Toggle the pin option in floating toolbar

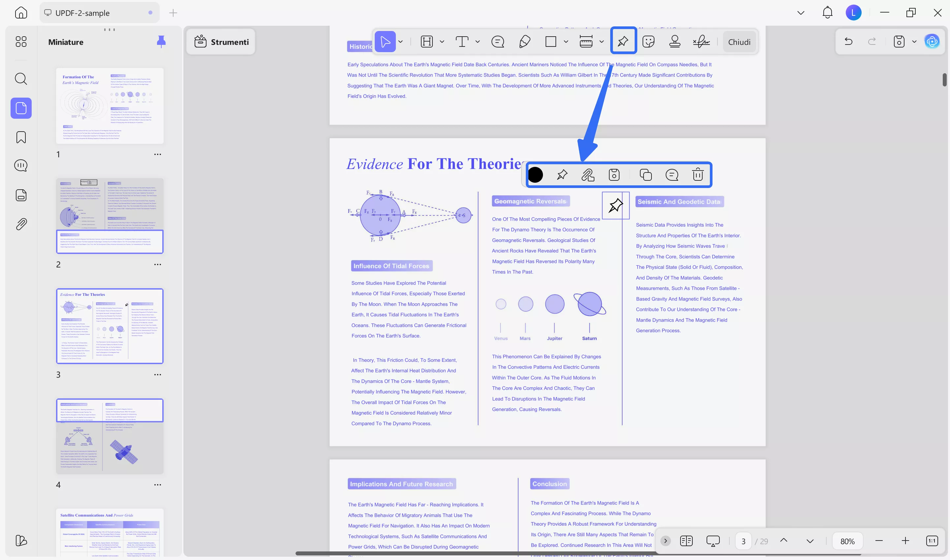click(x=562, y=175)
